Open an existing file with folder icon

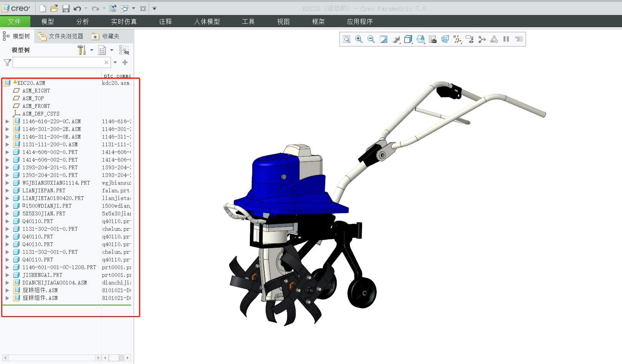(54, 8)
